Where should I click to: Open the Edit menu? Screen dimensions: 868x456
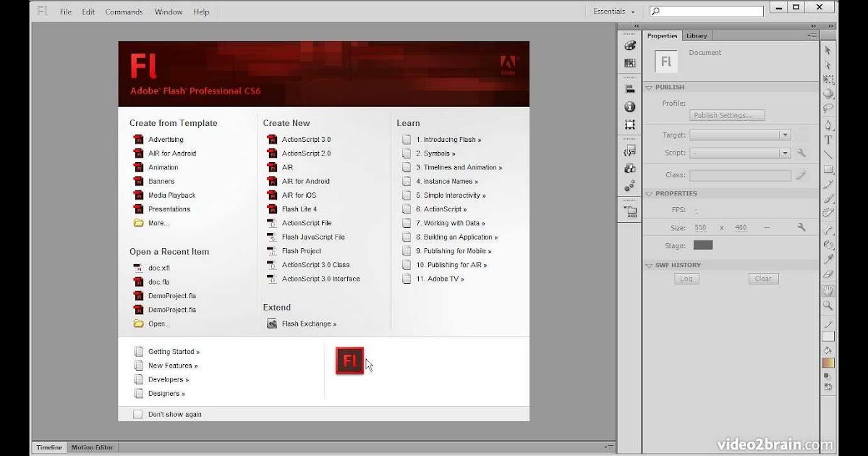[x=88, y=12]
